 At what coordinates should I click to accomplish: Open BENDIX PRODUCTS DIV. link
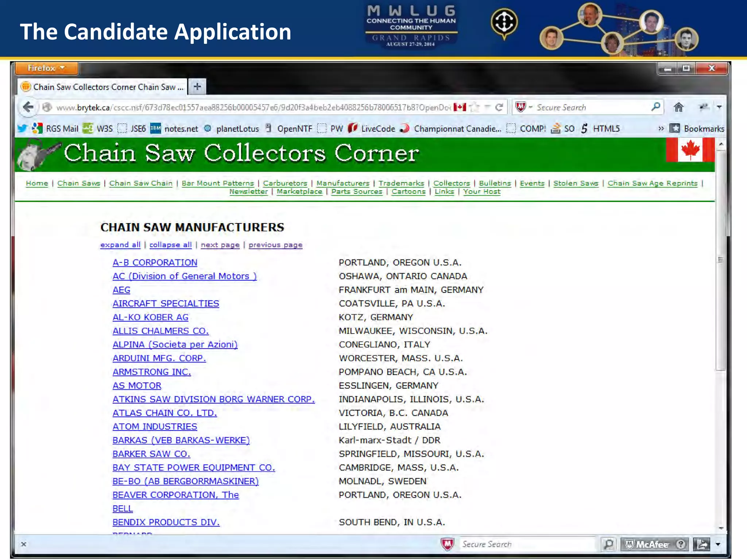tap(166, 522)
